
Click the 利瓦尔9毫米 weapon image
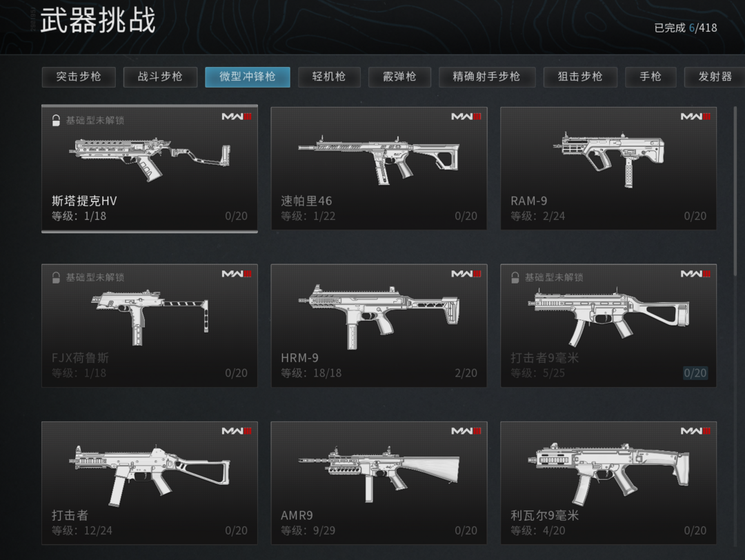[x=608, y=473]
